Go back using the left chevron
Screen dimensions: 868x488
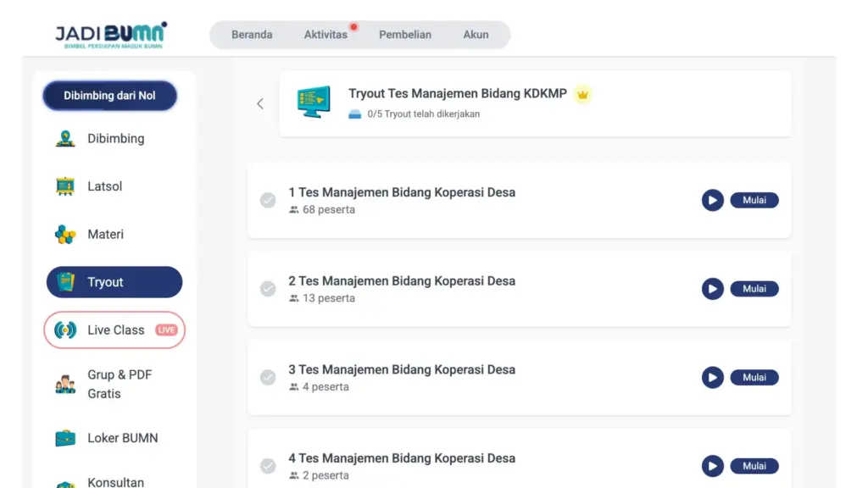coord(260,103)
